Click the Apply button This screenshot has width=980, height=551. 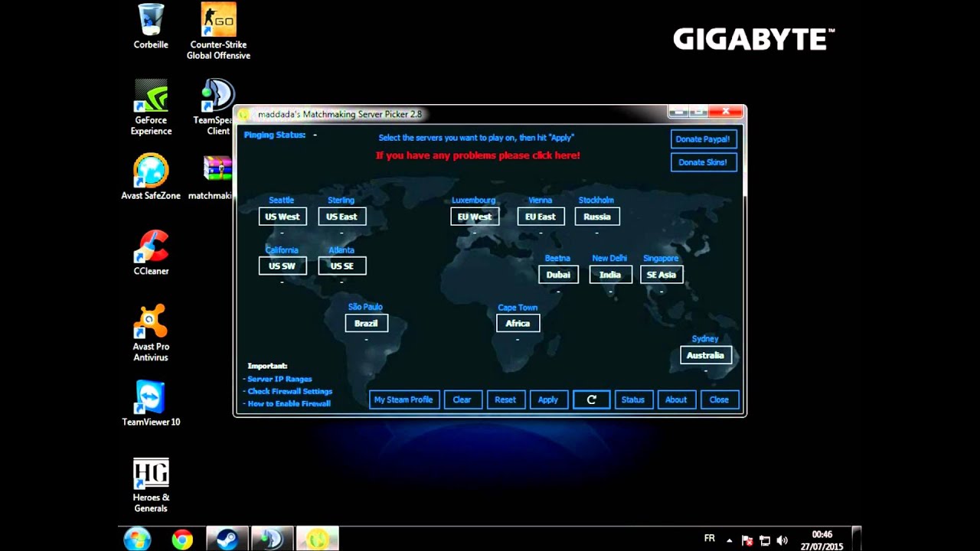tap(548, 399)
